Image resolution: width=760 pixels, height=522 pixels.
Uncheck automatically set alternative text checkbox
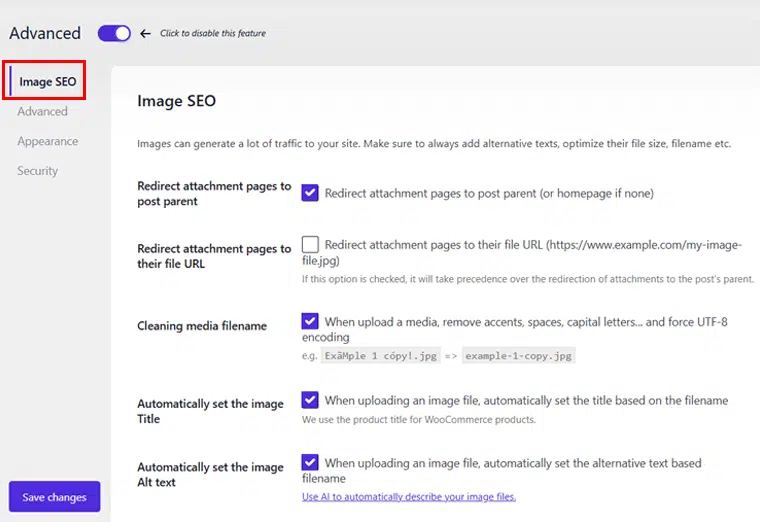[310, 462]
